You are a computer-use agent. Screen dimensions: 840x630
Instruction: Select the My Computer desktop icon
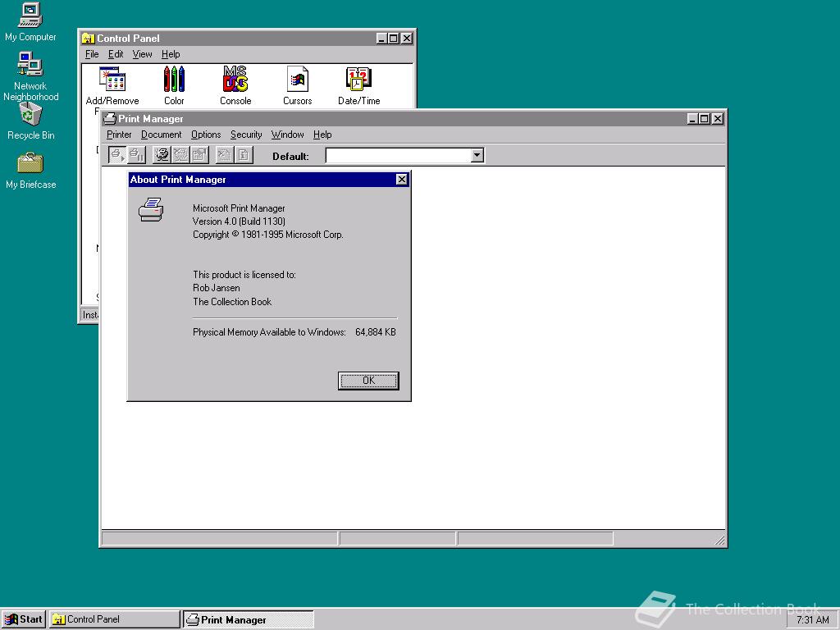[x=30, y=22]
